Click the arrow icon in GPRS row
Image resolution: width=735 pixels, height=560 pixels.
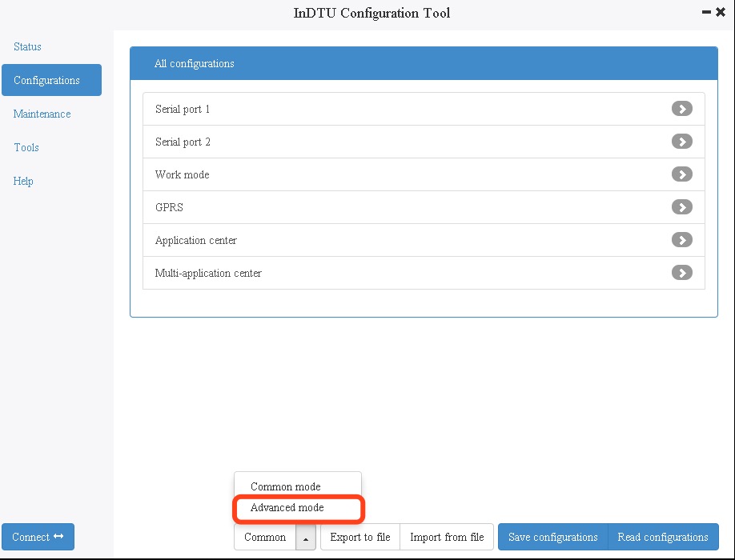click(681, 207)
